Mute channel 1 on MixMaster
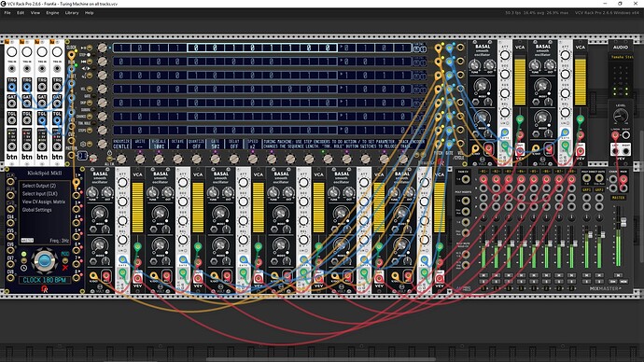Viewport: 644px width, 362px height. click(483, 275)
